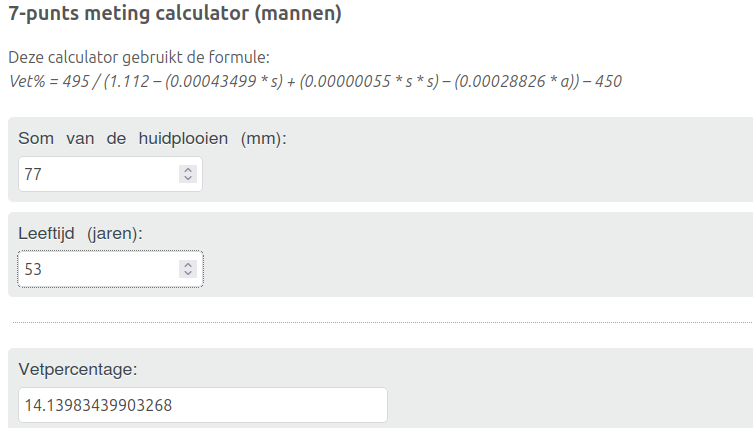This screenshot has width=753, height=428.
Task: Increase the skinfold sum with the up arrow
Action: (187, 170)
